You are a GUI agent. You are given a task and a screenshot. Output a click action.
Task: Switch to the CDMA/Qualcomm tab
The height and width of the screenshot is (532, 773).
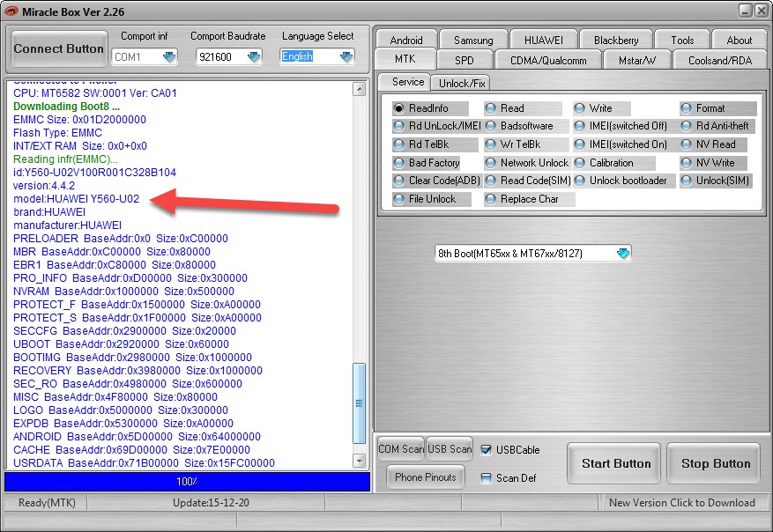[548, 60]
